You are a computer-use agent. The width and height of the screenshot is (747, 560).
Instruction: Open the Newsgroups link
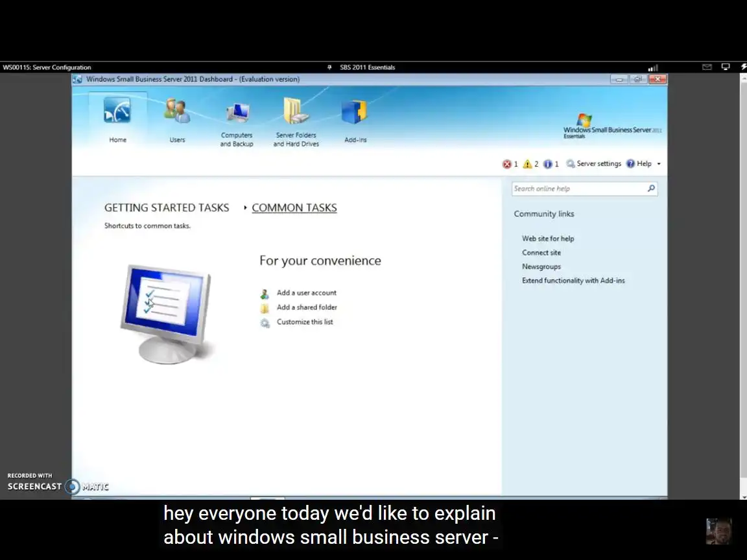point(541,266)
